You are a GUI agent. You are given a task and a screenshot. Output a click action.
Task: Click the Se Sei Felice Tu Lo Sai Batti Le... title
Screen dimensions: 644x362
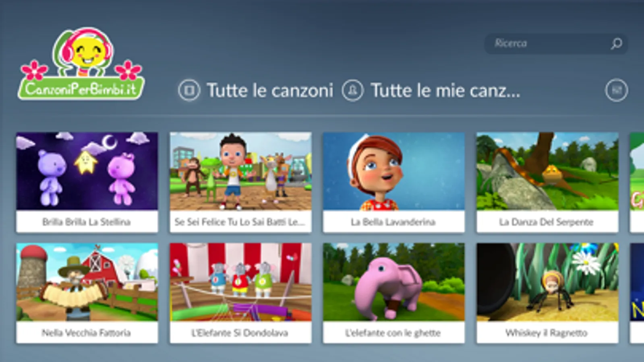[240, 222]
